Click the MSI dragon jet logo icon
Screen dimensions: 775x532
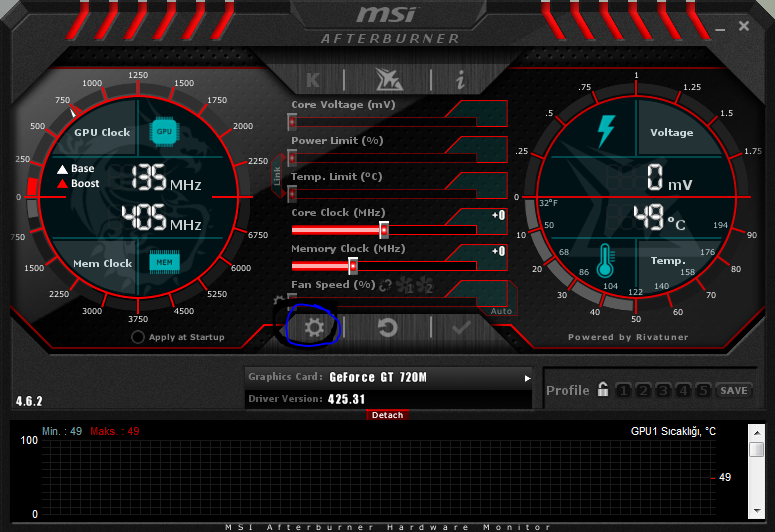point(389,79)
